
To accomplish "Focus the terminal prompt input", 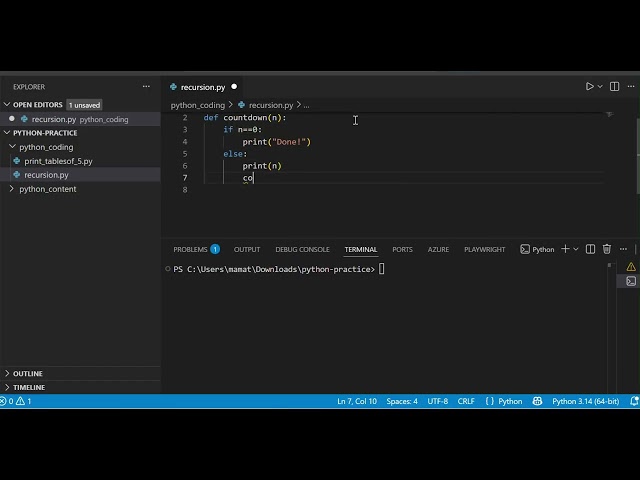I will pyautogui.click(x=382, y=269).
